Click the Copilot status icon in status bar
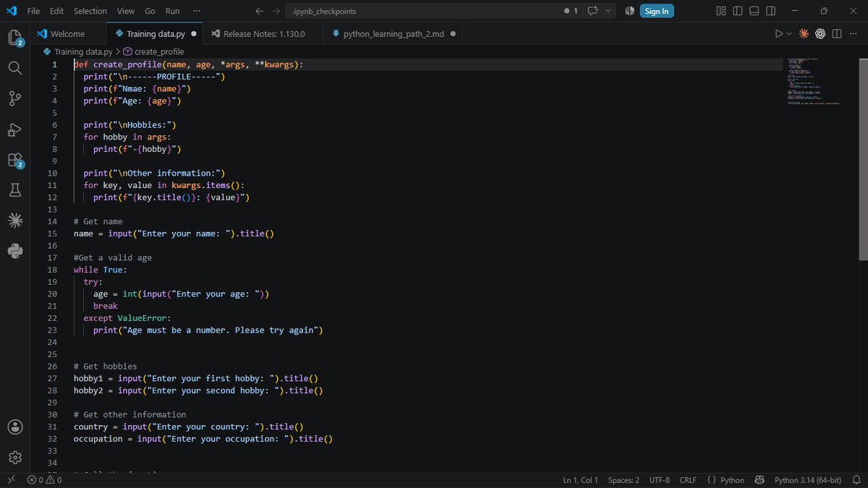This screenshot has width=868, height=488. [x=759, y=480]
